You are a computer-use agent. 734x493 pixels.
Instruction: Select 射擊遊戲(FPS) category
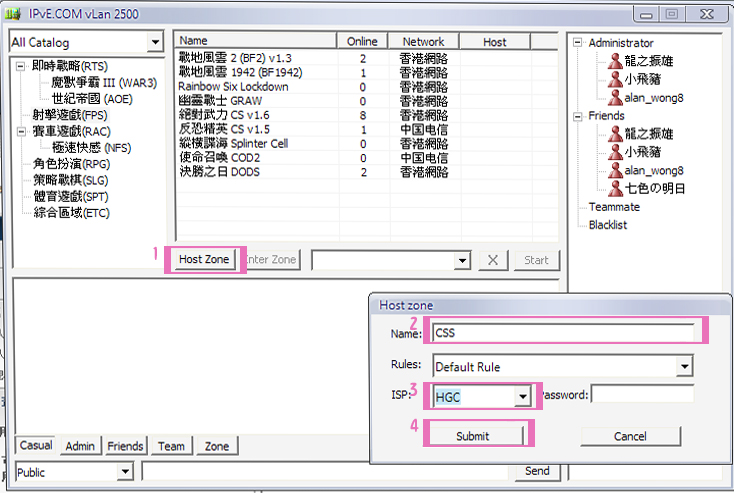point(70,115)
